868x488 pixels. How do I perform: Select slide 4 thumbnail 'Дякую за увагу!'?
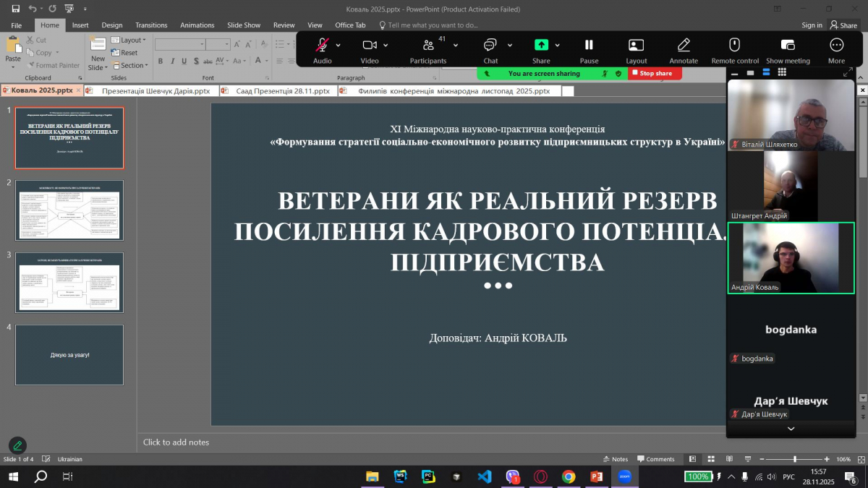click(x=69, y=355)
